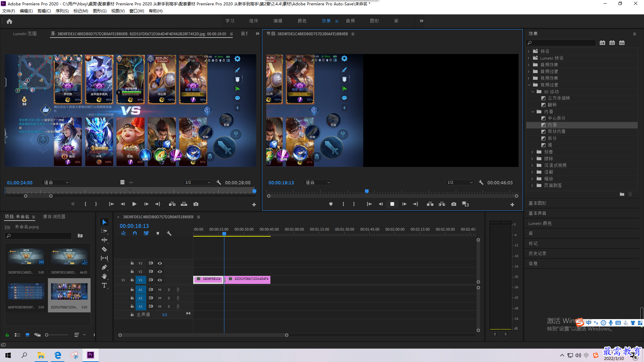Select the Type tool
This screenshot has width=644, height=362.
click(104, 285)
